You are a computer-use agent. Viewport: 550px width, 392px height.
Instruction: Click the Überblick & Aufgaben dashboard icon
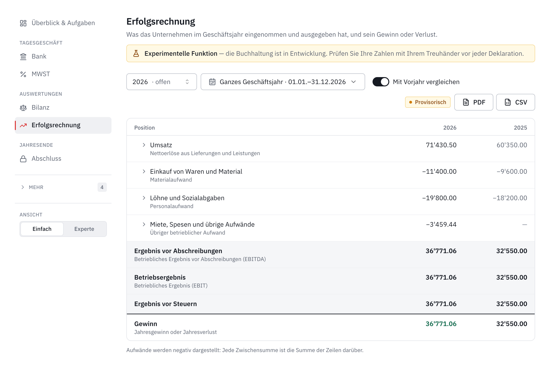(x=23, y=23)
